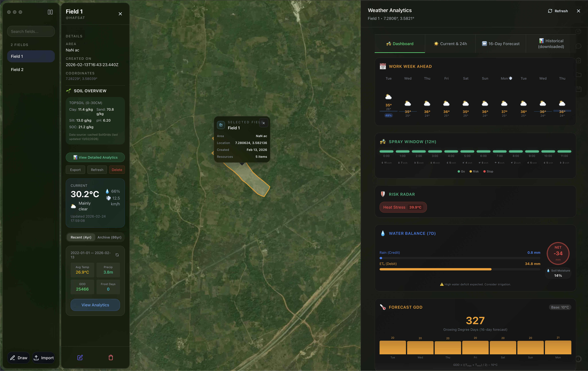Open the clipboard checklist icon on right edge

point(579,60)
